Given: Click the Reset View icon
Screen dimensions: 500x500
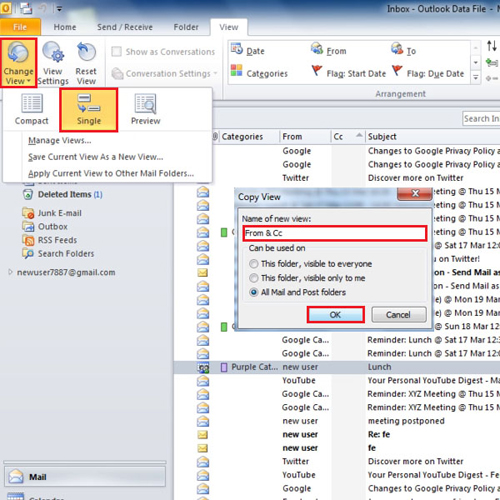Looking at the screenshot, I should tap(86, 52).
